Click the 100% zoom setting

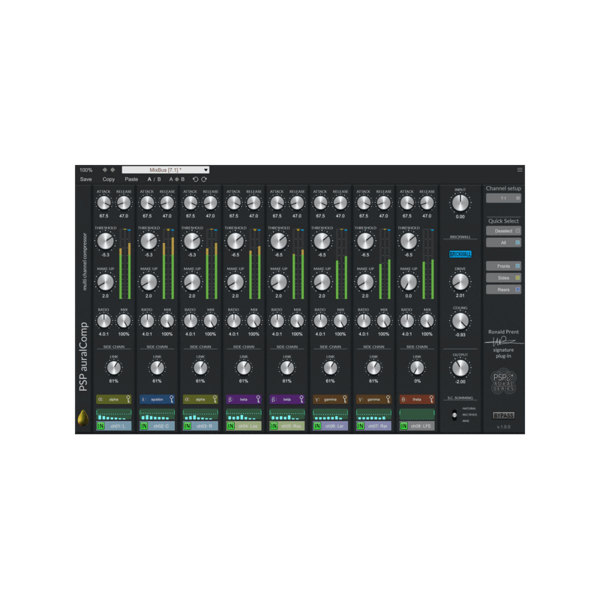point(86,170)
